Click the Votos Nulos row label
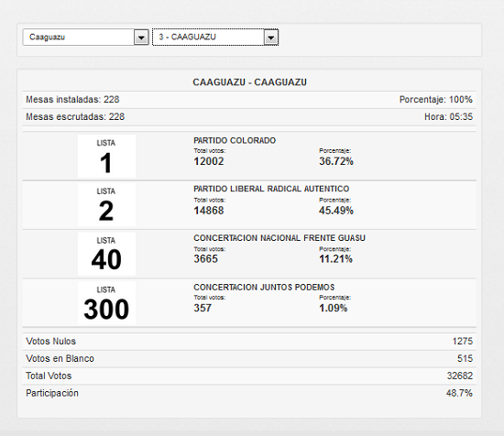This screenshot has height=436, width=504. pyautogui.click(x=50, y=341)
